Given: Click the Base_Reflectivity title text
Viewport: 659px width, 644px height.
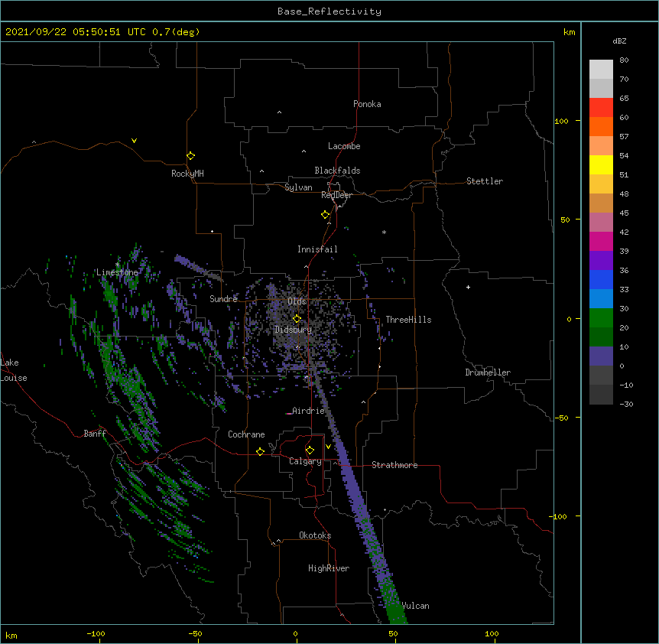Looking at the screenshot, I should coord(329,11).
